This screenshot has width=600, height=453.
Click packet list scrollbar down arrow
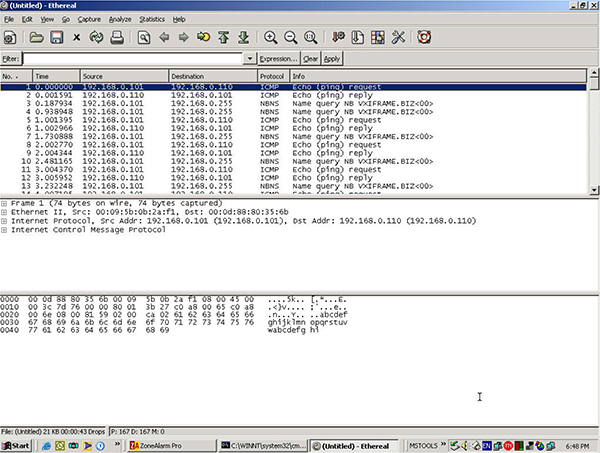(x=594, y=190)
